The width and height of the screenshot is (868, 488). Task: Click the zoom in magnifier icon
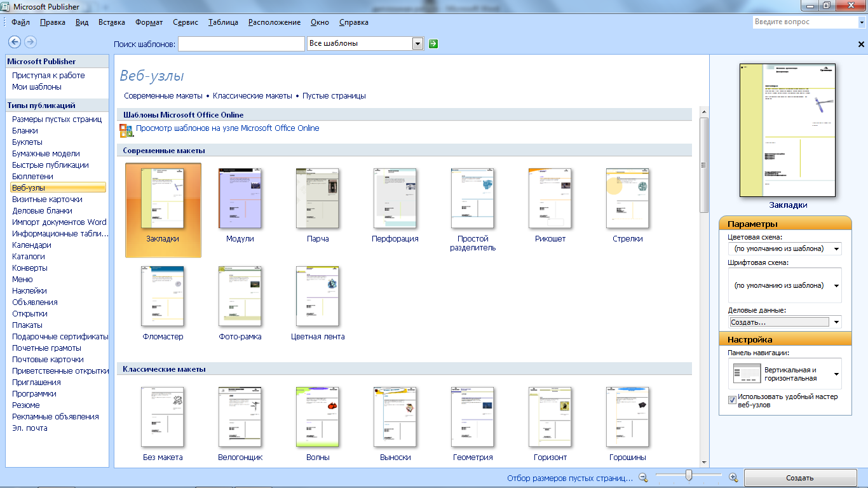pos(733,477)
